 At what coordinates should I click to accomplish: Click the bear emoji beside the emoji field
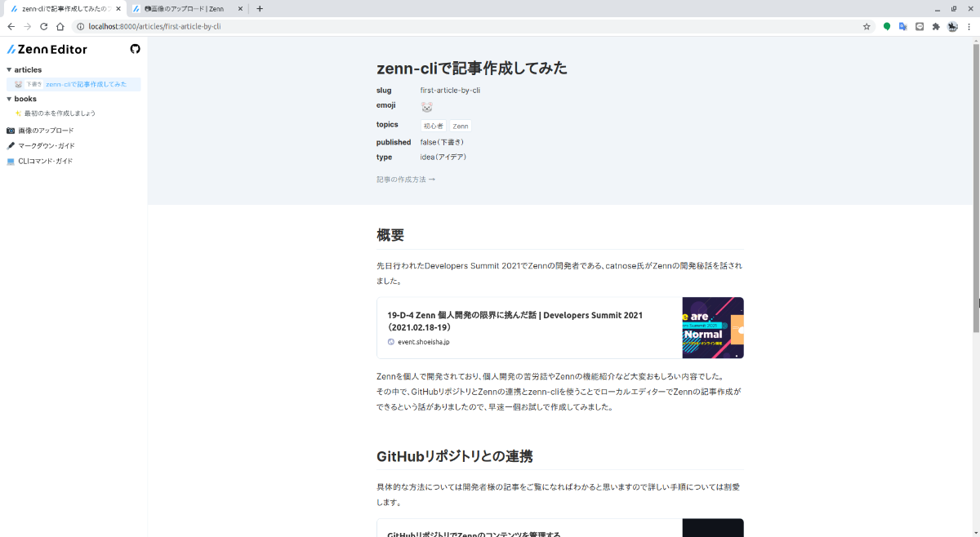click(x=426, y=107)
